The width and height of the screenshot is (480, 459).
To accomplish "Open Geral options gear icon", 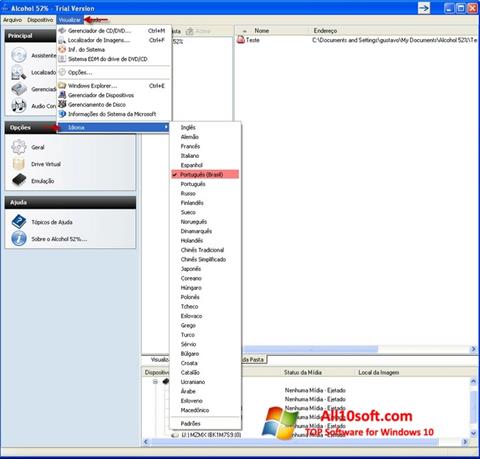I will click(x=19, y=147).
